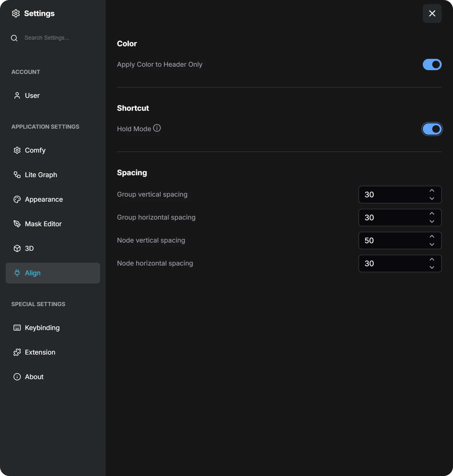Image resolution: width=453 pixels, height=476 pixels.
Task: Increase Node vertical spacing with up arrow
Action: pos(432,237)
